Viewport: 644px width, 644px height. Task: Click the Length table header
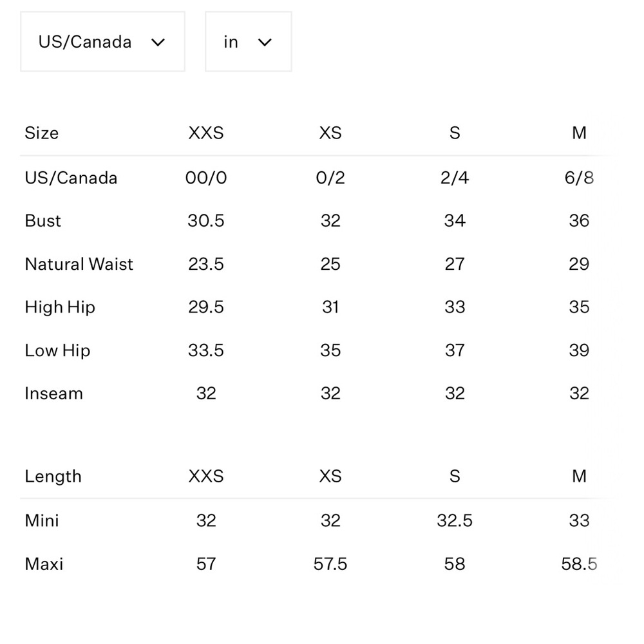click(53, 477)
